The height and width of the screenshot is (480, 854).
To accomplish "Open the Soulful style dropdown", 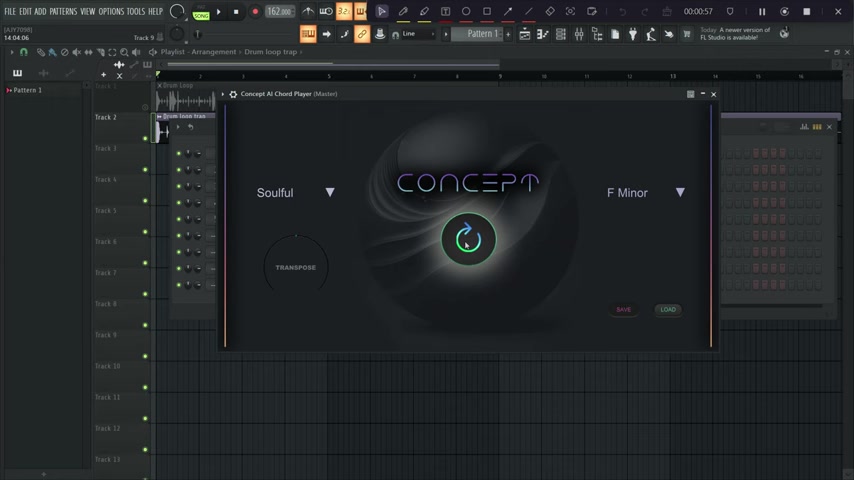I will coord(296,193).
